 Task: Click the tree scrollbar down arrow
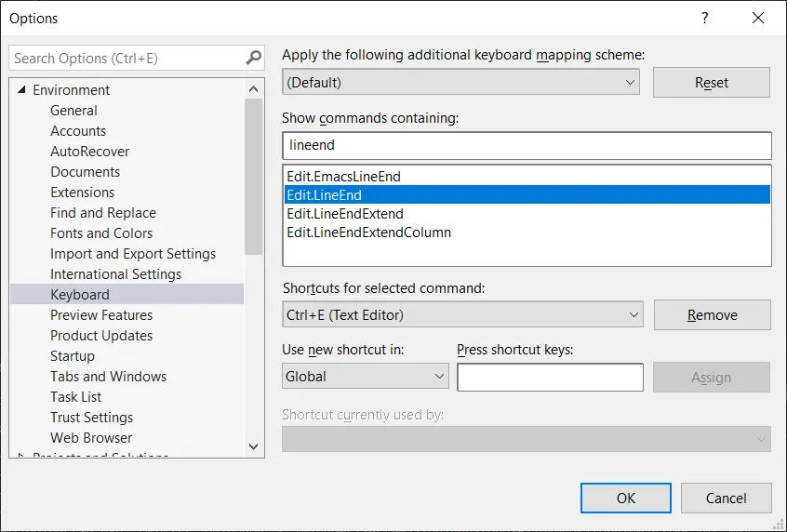254,446
